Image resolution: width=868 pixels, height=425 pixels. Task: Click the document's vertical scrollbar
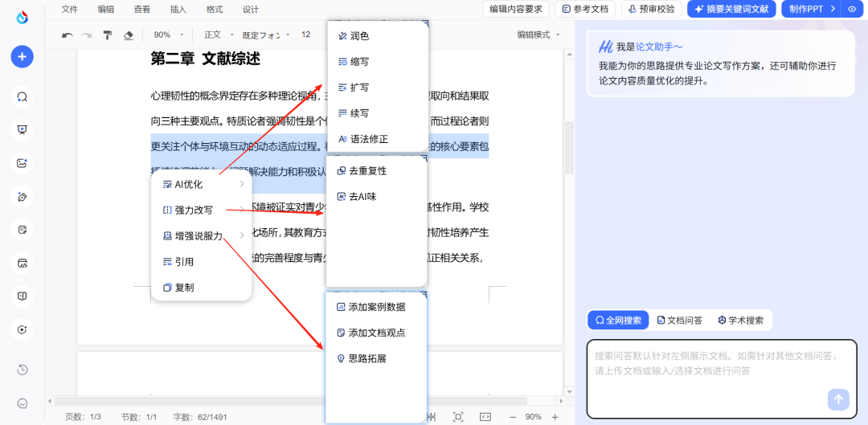point(570,149)
